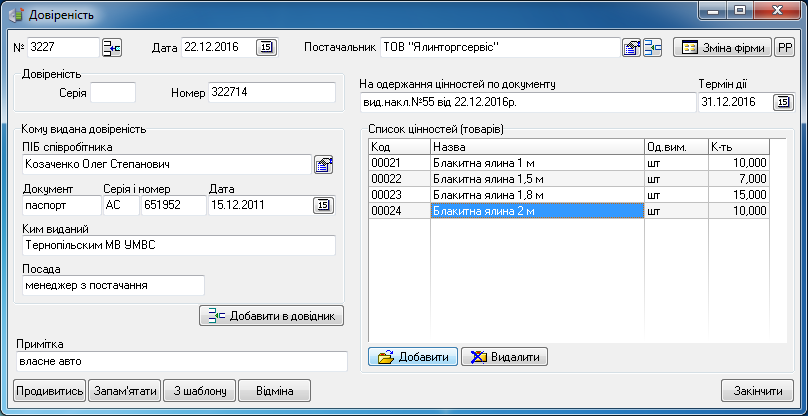Click the employee directory icon beside ПІБ співробітника
Screen dimensions: 808x416
pos(323,165)
